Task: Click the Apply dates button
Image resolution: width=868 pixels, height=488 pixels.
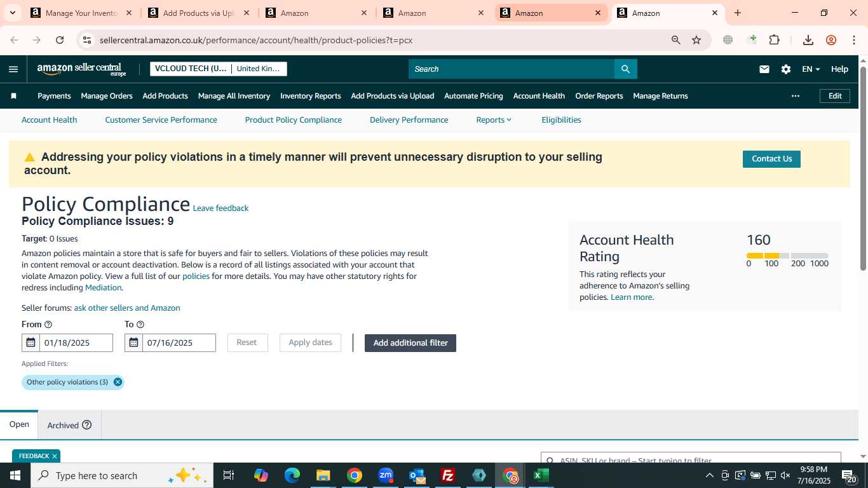Action: (x=310, y=342)
